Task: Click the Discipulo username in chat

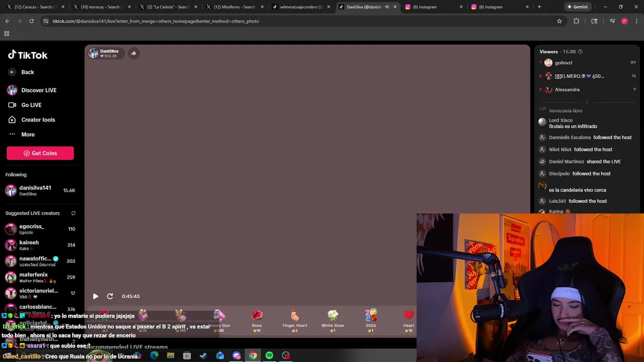Action: point(559,173)
